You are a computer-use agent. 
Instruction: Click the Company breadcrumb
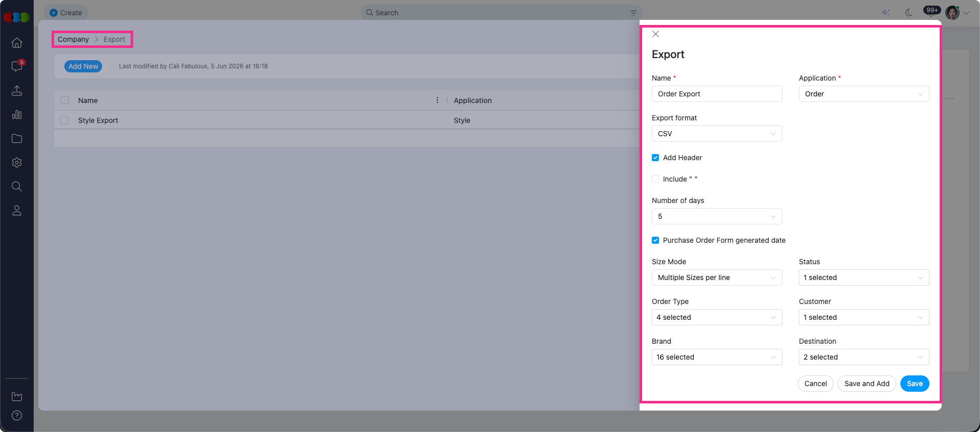click(x=73, y=39)
